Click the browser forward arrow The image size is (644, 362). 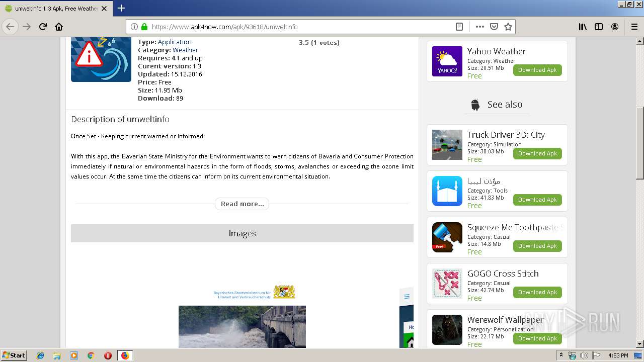click(x=27, y=27)
